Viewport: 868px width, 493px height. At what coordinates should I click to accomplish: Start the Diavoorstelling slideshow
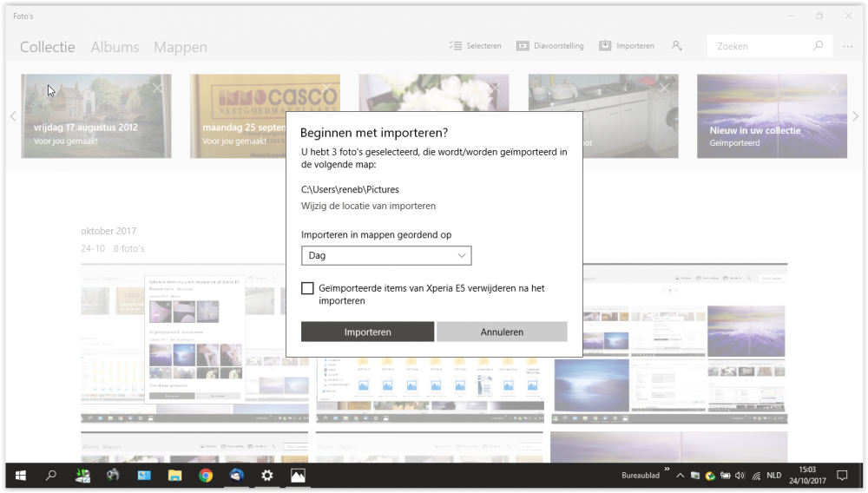[523, 46]
